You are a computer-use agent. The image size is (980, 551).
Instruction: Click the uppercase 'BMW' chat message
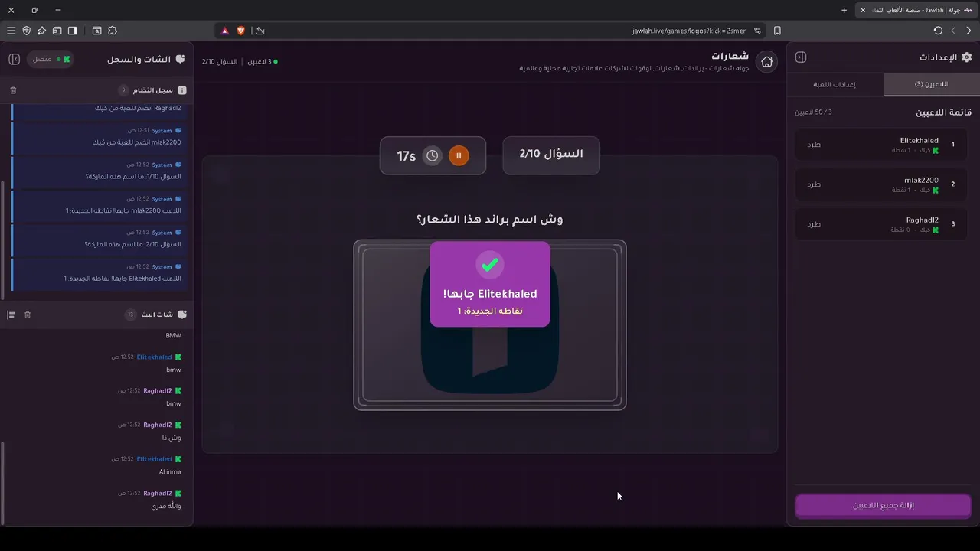[x=174, y=336]
